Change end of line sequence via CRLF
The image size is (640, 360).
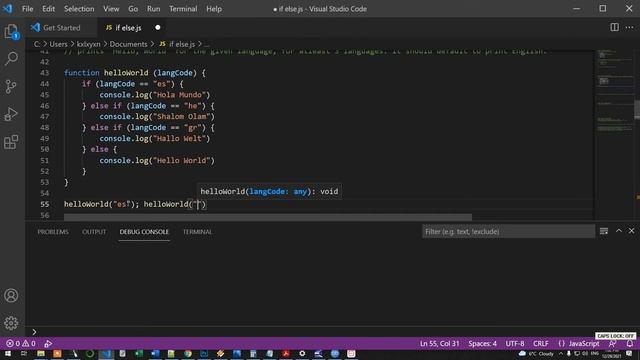tap(540, 344)
